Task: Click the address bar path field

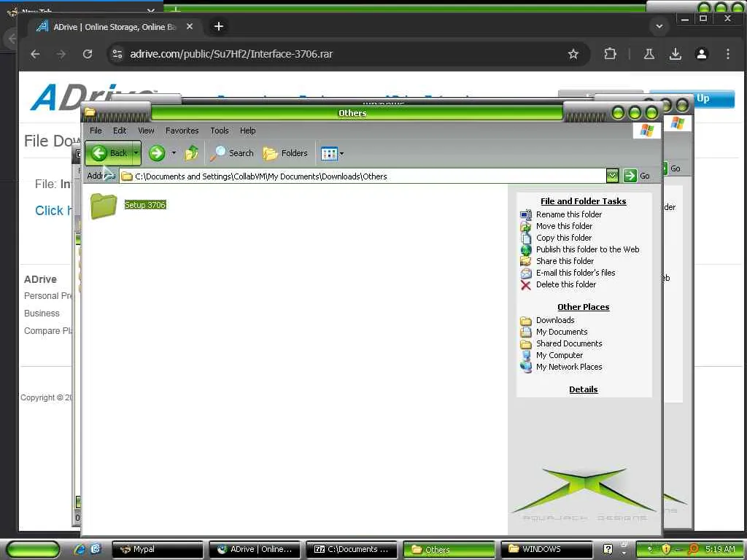Action: [x=362, y=176]
